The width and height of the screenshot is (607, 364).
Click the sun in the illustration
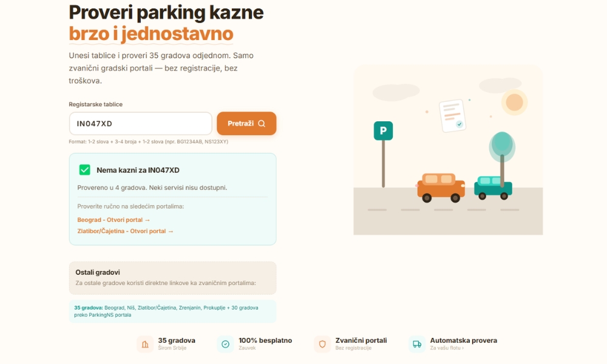click(x=514, y=102)
